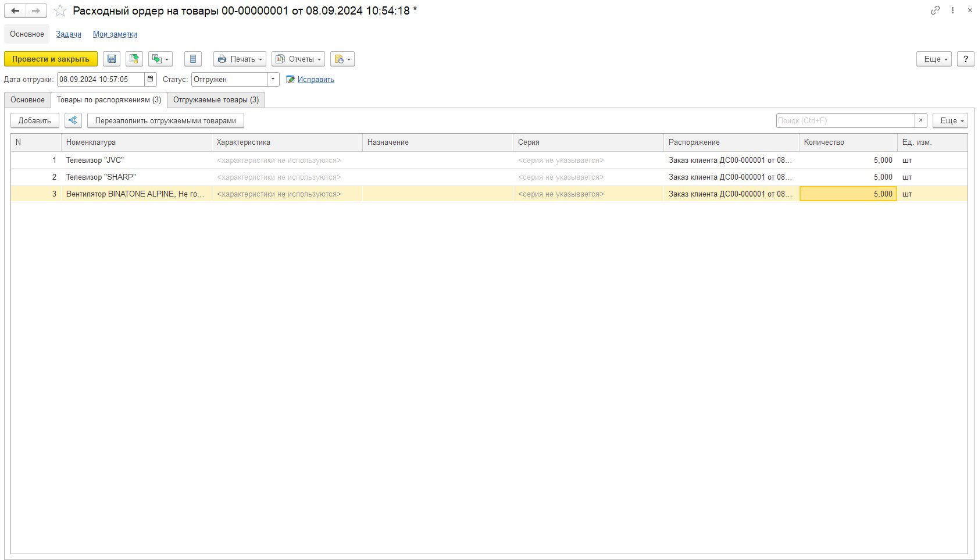Navigate back with the left arrow
The image size is (978, 560).
pyautogui.click(x=15, y=10)
